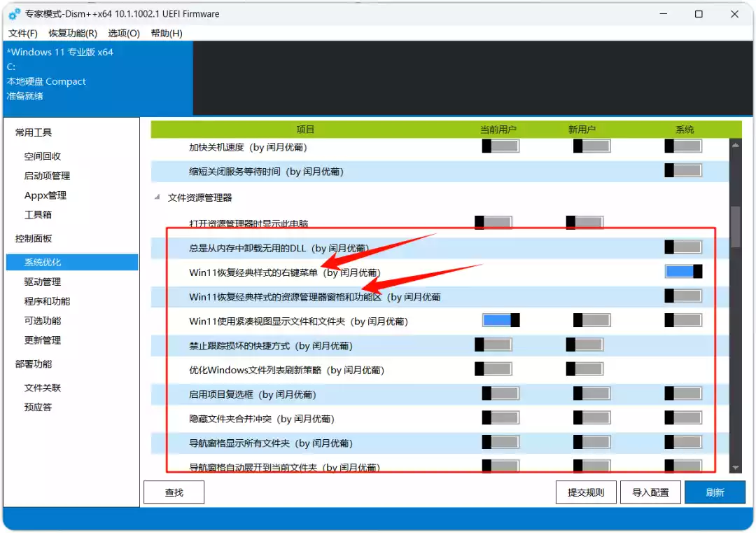This screenshot has height=533, width=756.
Task: Toggle 启用项目复选框 for current user
Action: 501,394
